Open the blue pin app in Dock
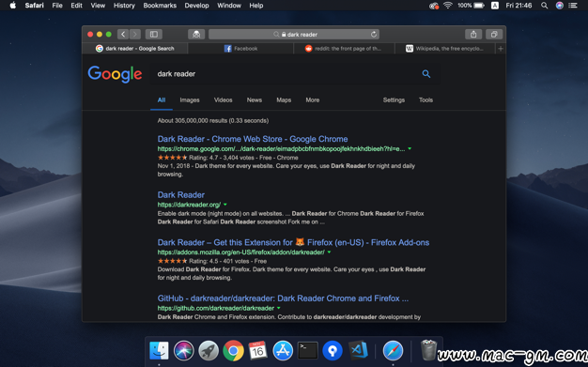This screenshot has width=588, height=367. point(333,350)
